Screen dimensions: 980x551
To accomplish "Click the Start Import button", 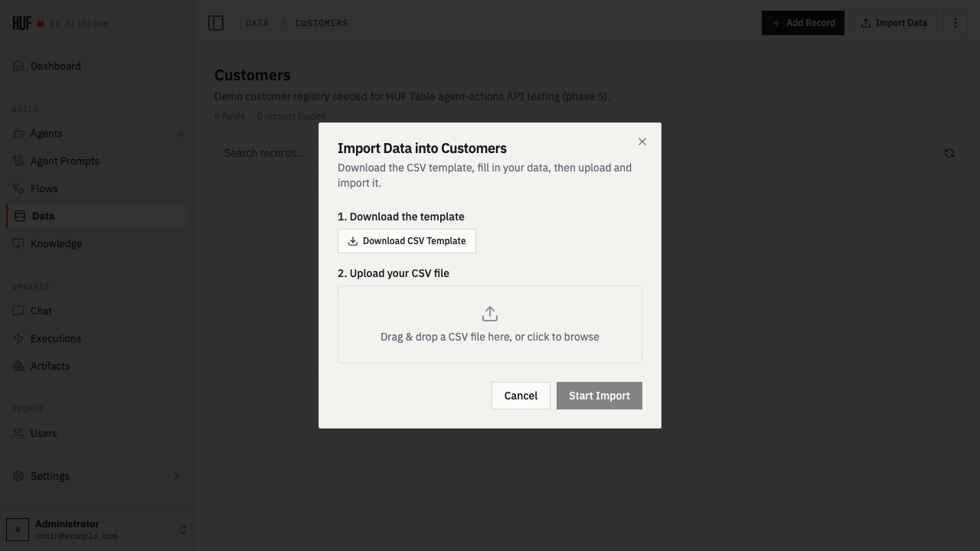I will click(x=599, y=396).
